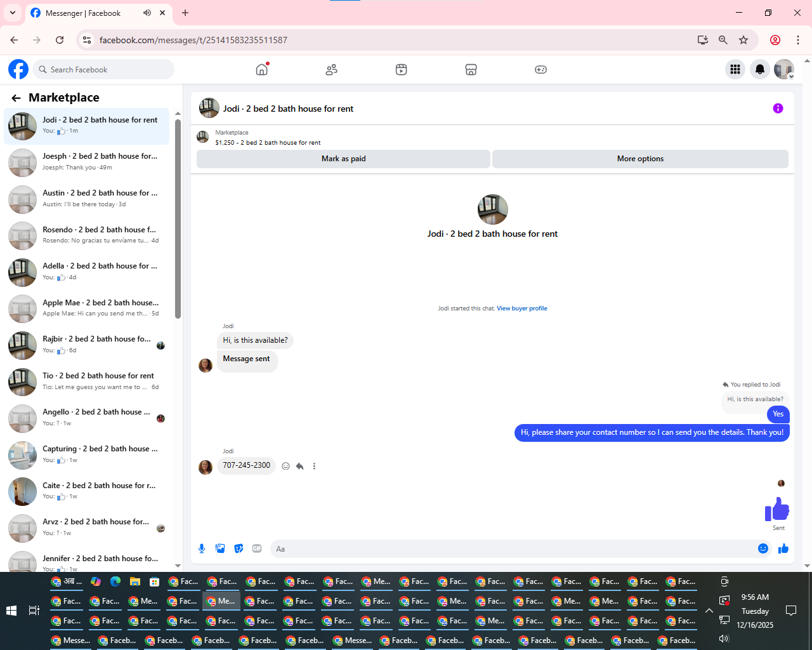Open the taskbar clock showing 9:56 AM
Image resolution: width=812 pixels, height=650 pixels.
tap(755, 611)
